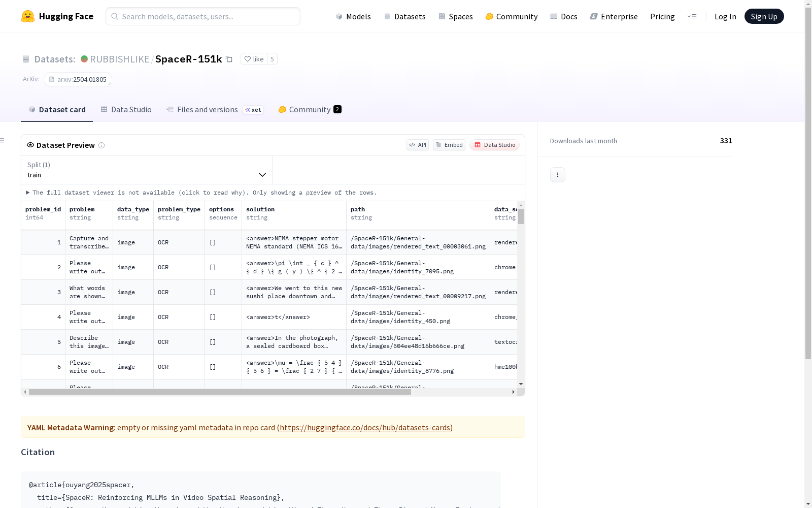Click the path cell rendered_text_00009217.png
812x508 pixels.
(418, 292)
